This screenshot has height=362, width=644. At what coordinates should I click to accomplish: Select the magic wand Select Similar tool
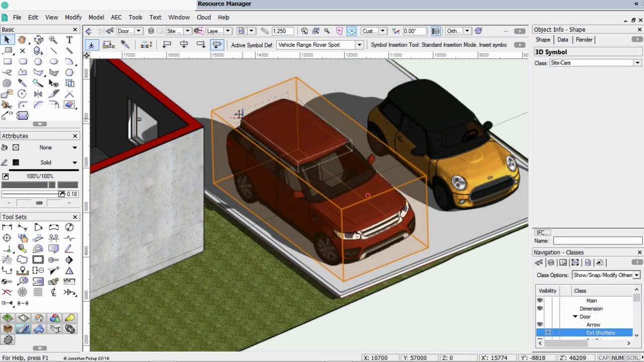tap(38, 83)
